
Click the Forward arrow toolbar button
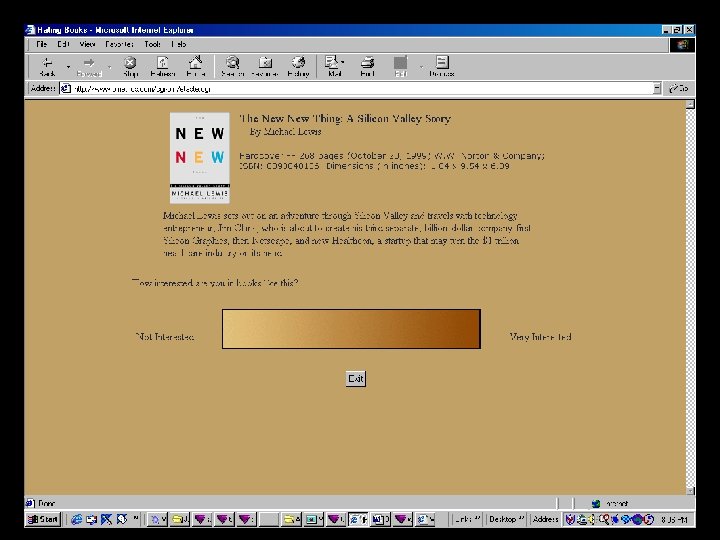point(89,67)
